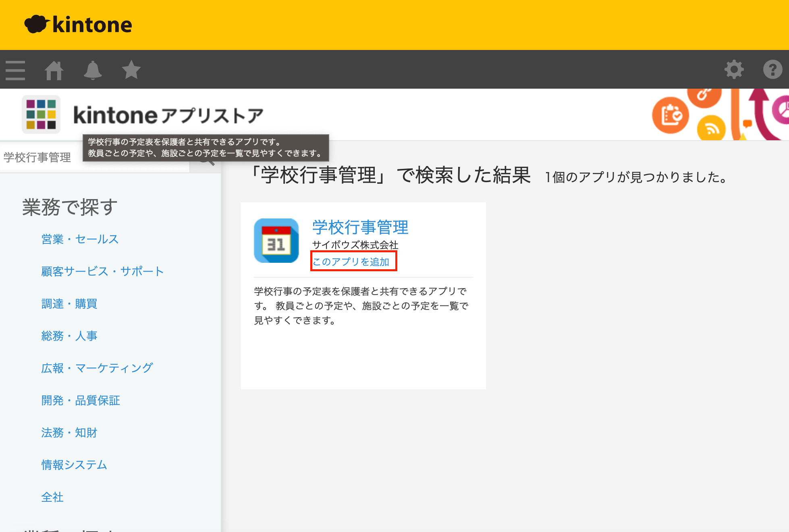Open the notifications bell icon

(93, 70)
